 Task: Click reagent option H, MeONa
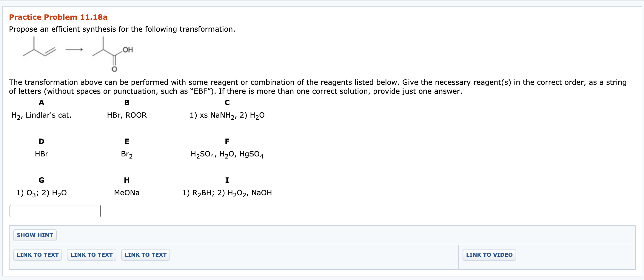[127, 193]
